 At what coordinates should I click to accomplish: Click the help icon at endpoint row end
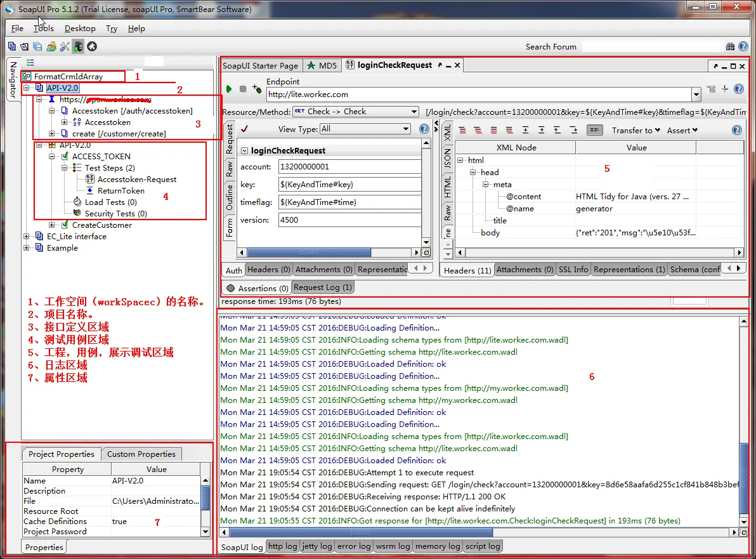pos(739,89)
